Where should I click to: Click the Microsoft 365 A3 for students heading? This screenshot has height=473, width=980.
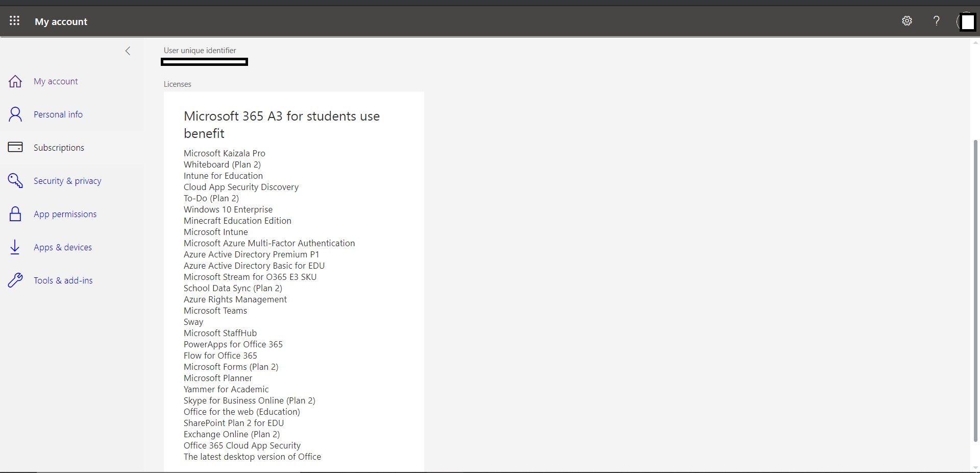point(282,125)
